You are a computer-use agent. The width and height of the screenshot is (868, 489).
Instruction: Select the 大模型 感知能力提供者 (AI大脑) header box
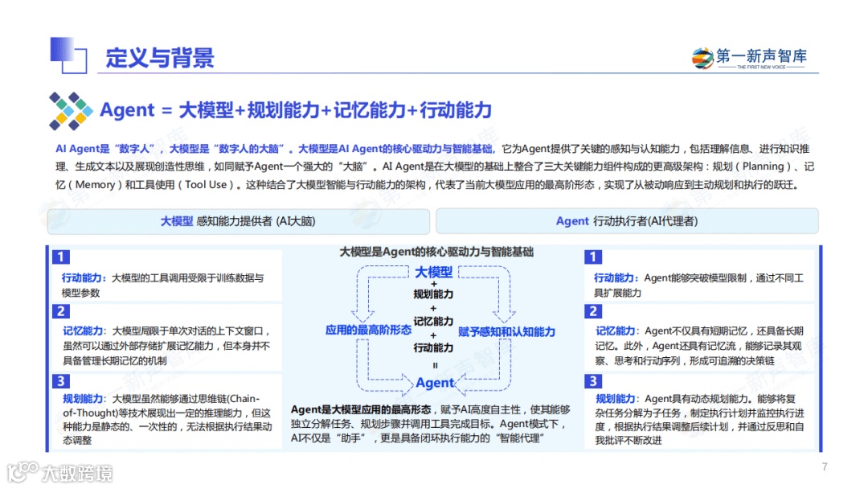(x=239, y=221)
